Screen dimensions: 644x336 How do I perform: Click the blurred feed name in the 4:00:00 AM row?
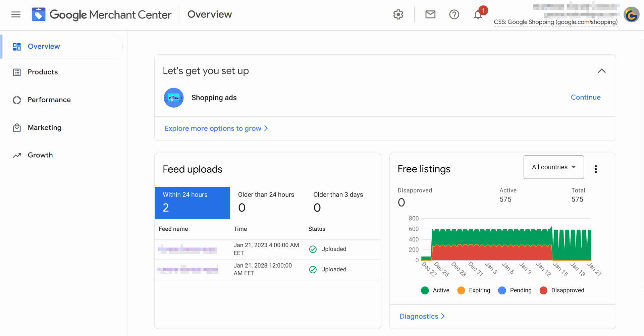187,249
